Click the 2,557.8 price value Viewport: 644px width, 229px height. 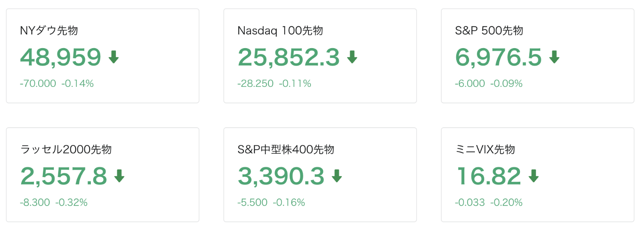tap(64, 176)
